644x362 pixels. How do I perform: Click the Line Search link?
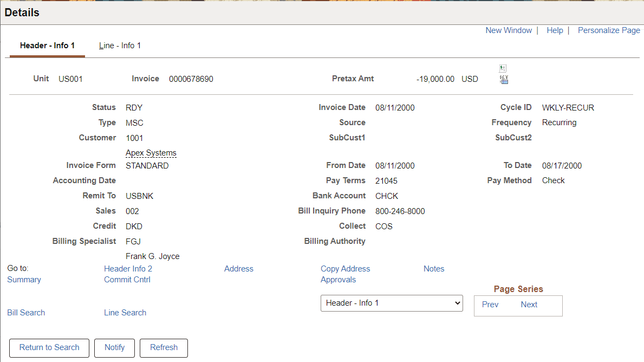click(125, 312)
